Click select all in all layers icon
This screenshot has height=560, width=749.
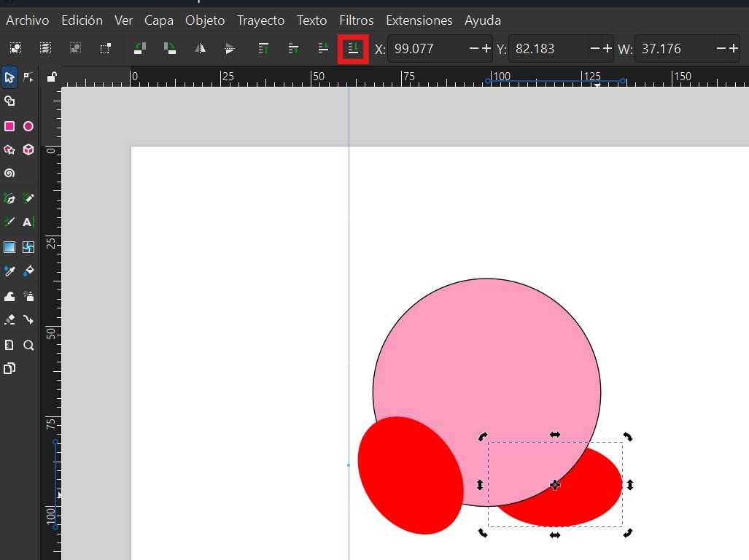(45, 48)
